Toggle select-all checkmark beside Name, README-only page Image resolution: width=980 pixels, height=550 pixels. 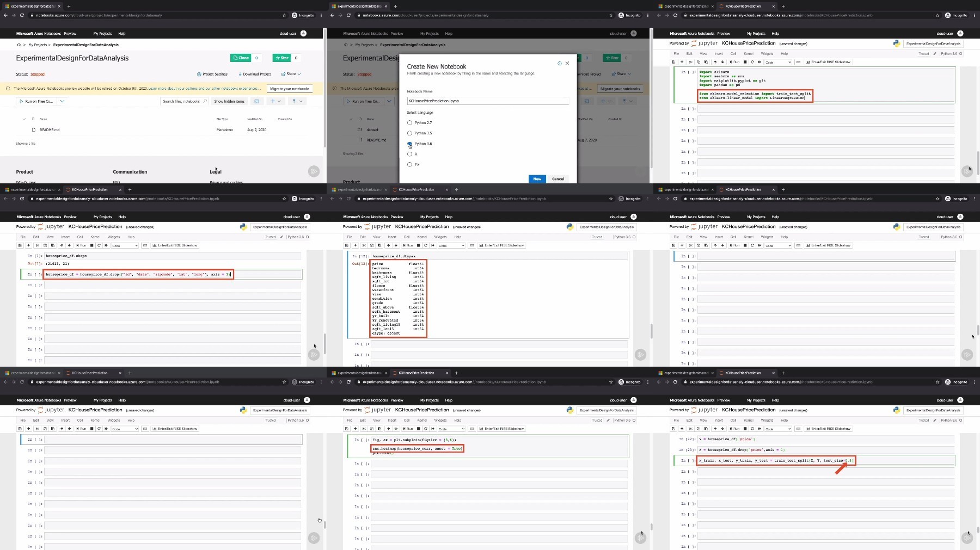coord(24,119)
